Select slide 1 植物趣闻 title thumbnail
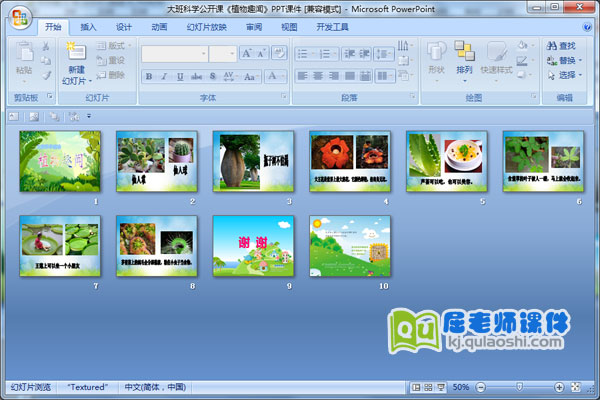 (x=60, y=161)
